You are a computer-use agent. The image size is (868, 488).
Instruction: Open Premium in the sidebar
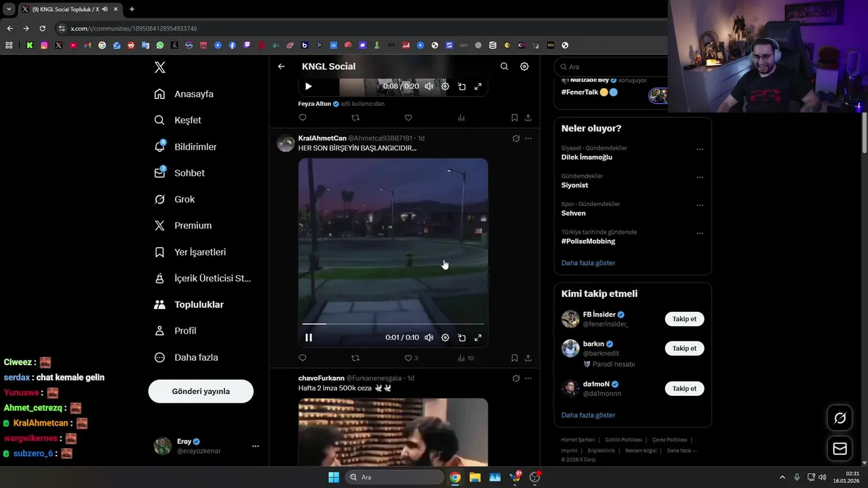point(182,226)
